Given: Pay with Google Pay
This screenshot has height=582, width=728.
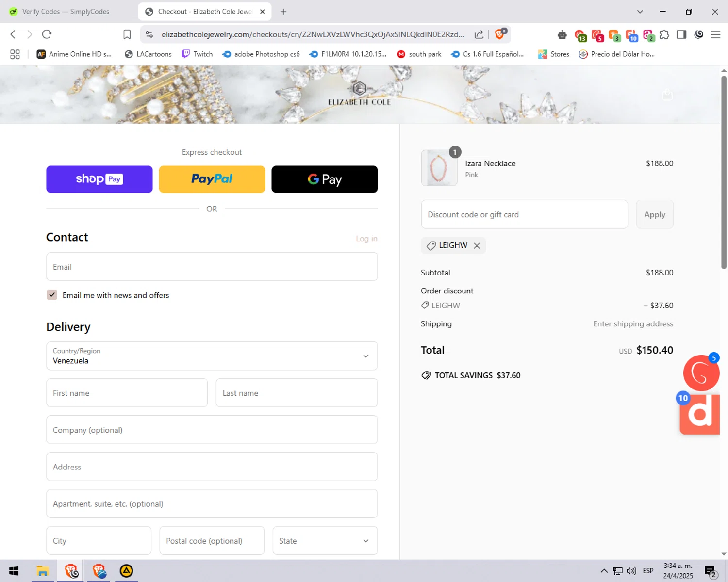Looking at the screenshot, I should pos(325,179).
